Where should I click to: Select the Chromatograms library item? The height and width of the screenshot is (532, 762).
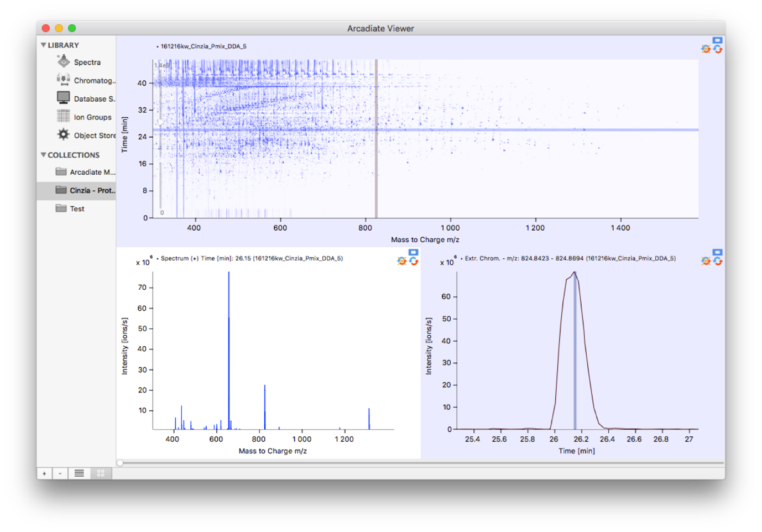(93, 81)
